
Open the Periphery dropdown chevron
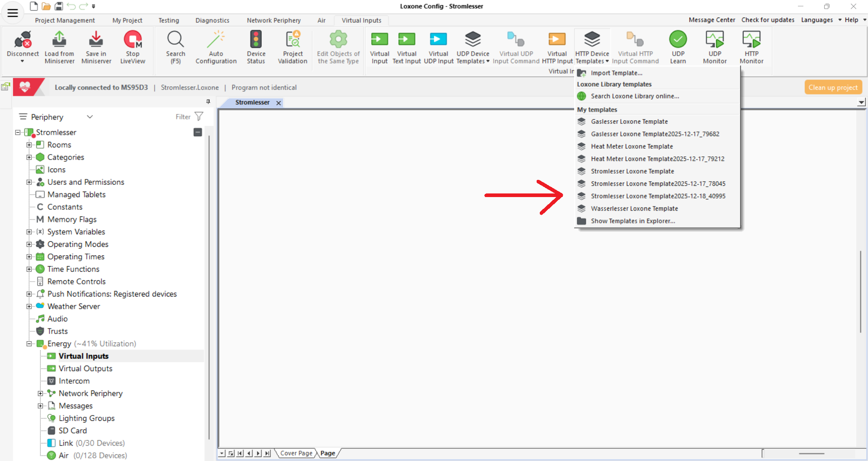click(90, 117)
